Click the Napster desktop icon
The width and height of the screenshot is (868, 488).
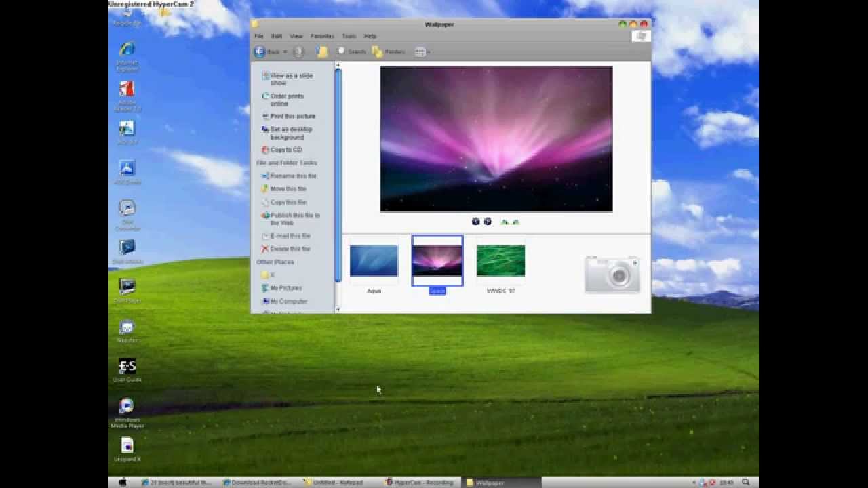(x=127, y=331)
